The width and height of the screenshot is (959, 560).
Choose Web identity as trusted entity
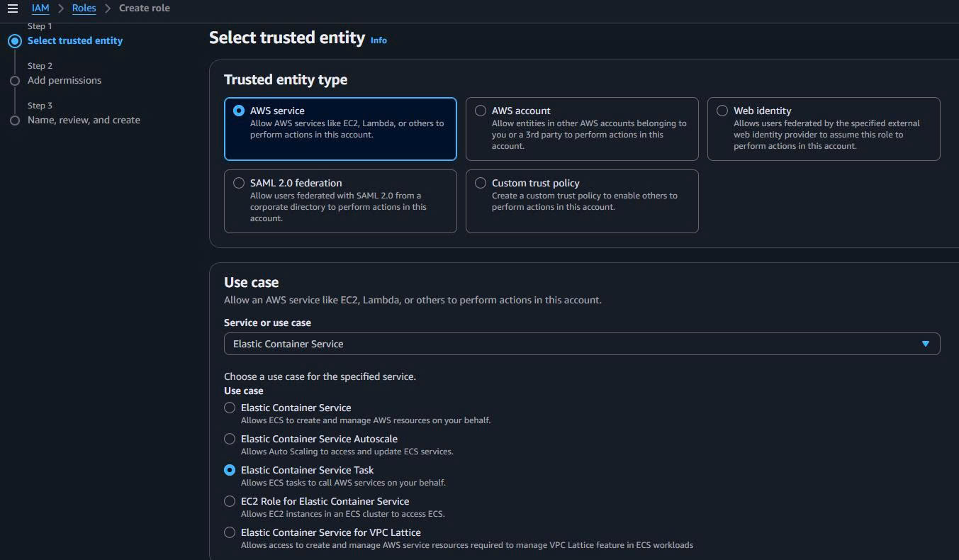point(722,110)
